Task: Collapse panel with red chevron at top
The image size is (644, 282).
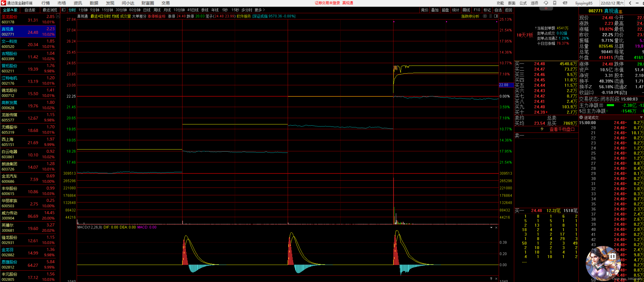Action: [x=546, y=9]
